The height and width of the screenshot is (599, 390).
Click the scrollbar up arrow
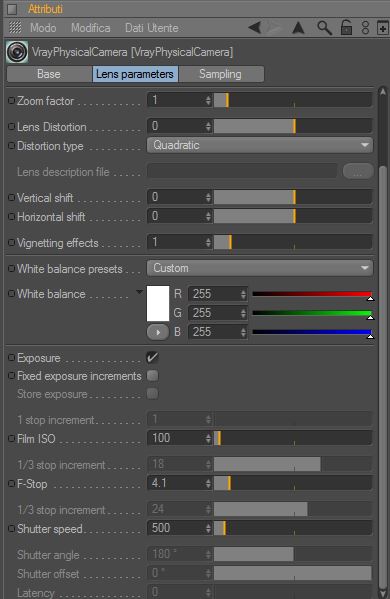pos(383,92)
